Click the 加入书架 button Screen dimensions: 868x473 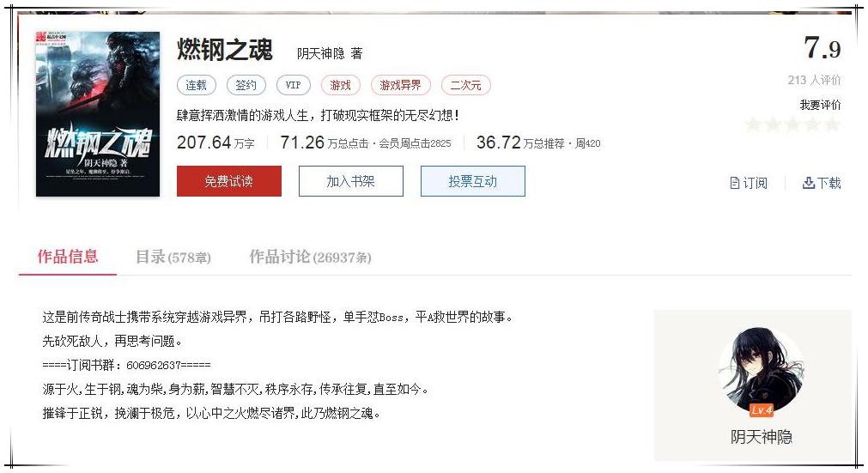[x=351, y=181]
